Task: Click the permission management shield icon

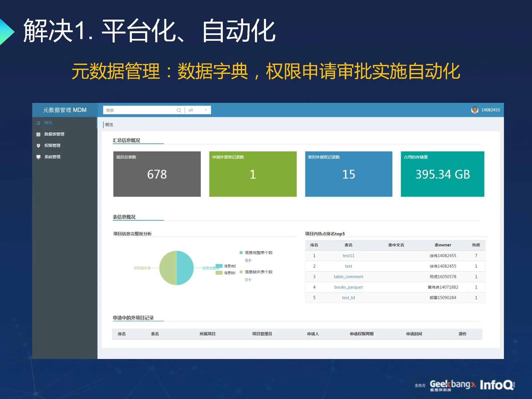Action: tap(39, 146)
